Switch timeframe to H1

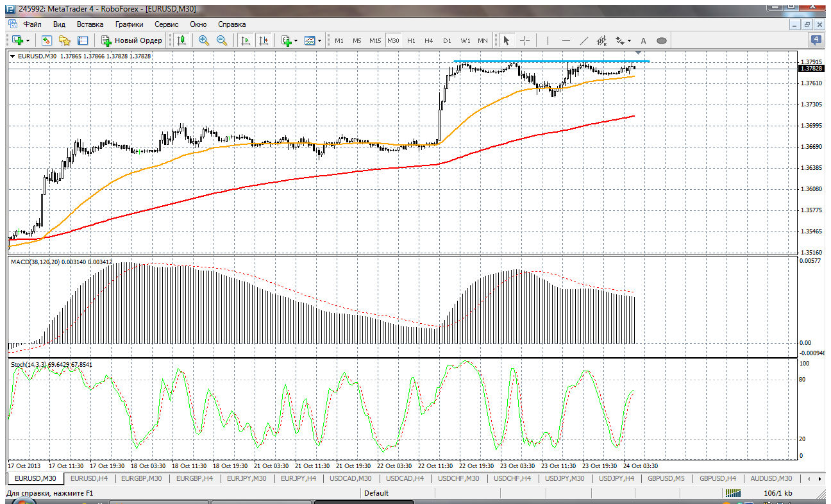pyautogui.click(x=411, y=40)
